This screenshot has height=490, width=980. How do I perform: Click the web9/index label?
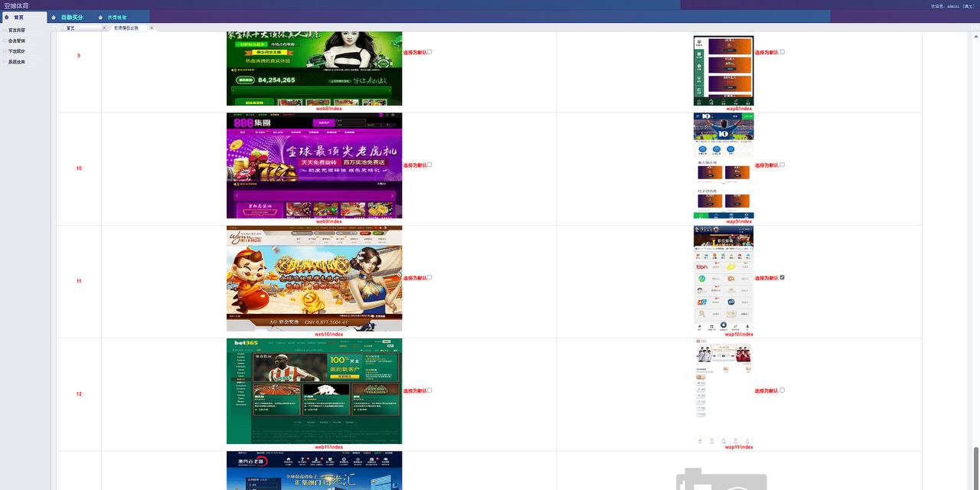pos(329,221)
